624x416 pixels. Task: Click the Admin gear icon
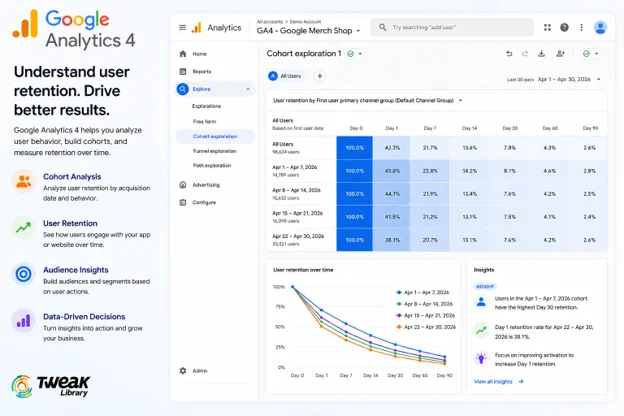[x=183, y=371]
